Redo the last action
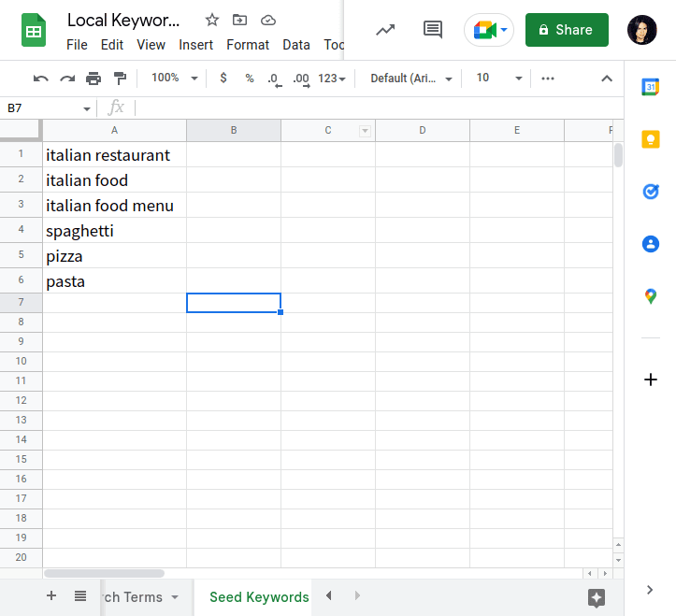 67,79
